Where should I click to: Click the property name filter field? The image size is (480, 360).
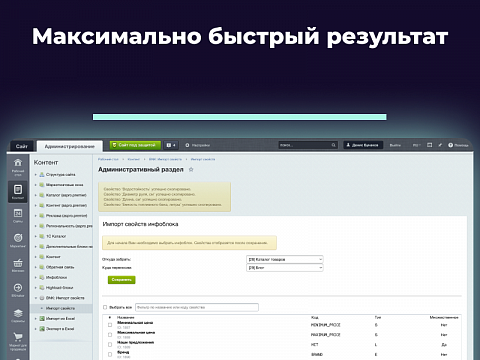coord(197,307)
